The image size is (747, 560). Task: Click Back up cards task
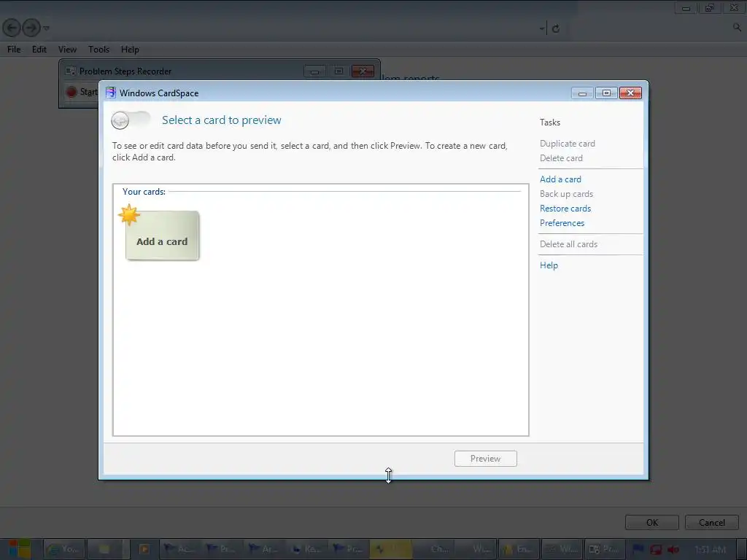[566, 194]
